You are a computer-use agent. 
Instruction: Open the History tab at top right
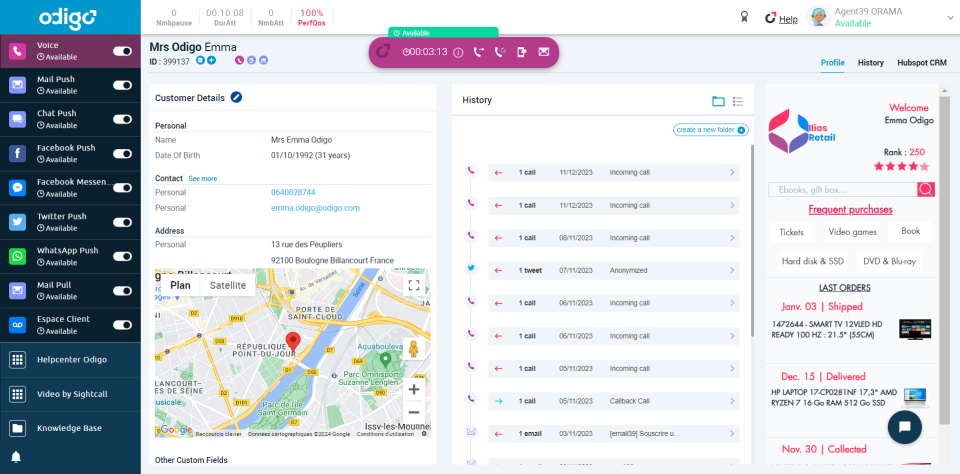coord(870,63)
